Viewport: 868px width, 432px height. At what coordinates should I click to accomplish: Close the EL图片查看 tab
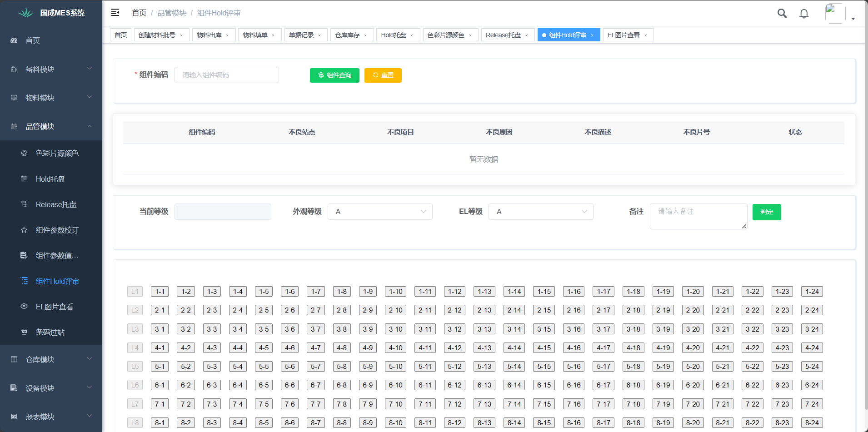tap(646, 35)
